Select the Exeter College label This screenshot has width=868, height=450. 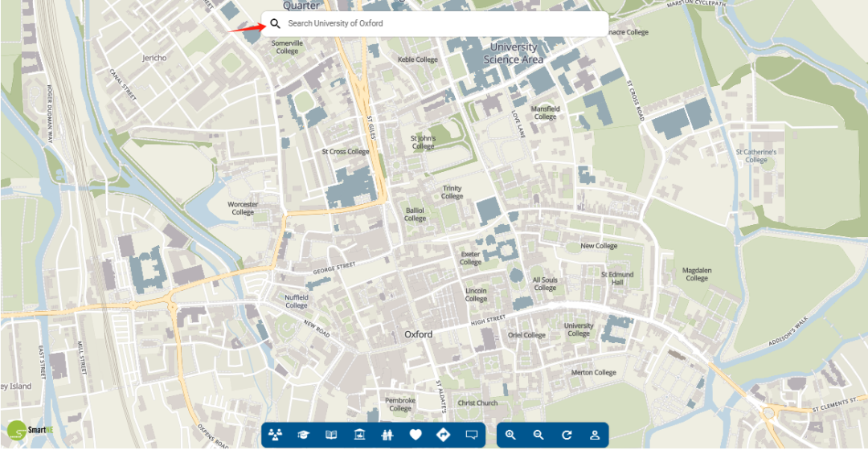(470, 258)
